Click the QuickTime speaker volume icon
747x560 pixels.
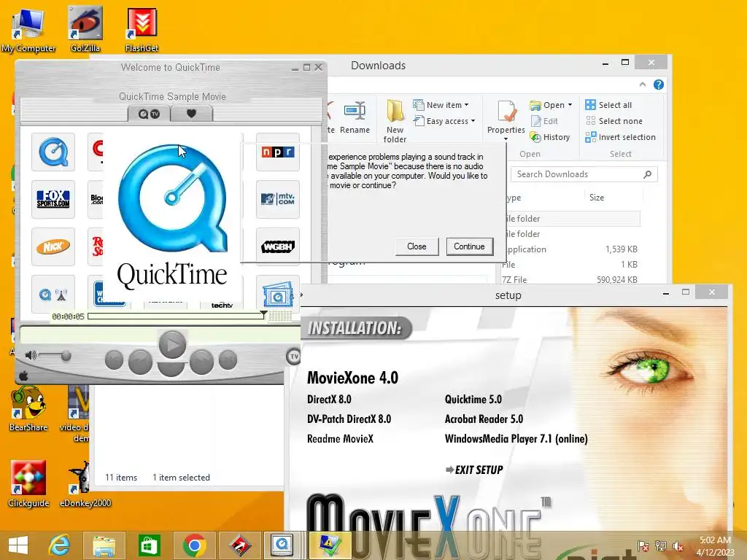point(31,355)
